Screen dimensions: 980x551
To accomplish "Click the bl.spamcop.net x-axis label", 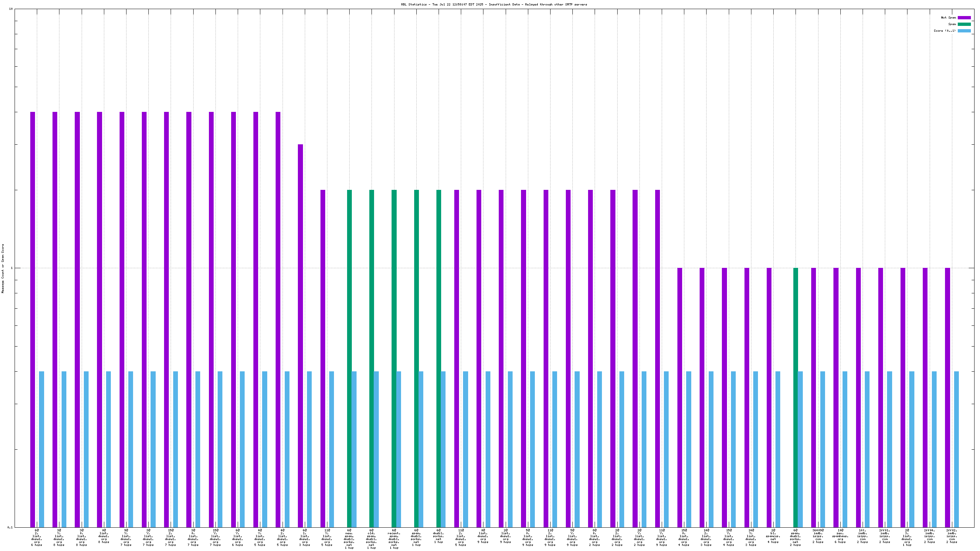I will [773, 536].
